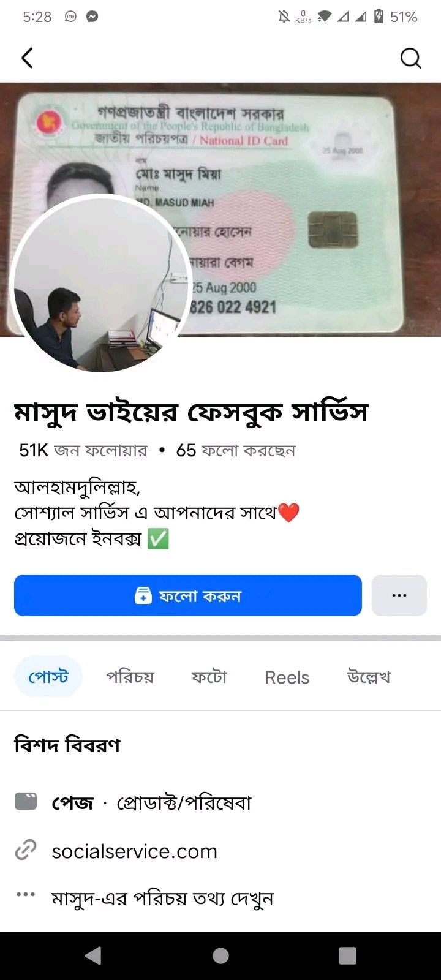Open মাসুদ-এর পরিচয় তথ্য দেখুন link
Image resolution: width=441 pixels, height=980 pixels.
[x=162, y=899]
